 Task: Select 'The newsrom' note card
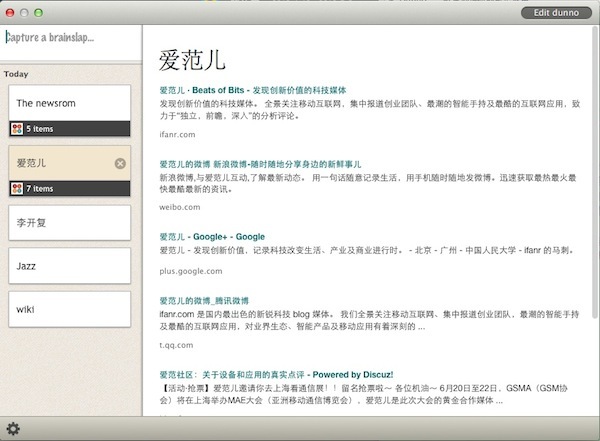coord(68,102)
